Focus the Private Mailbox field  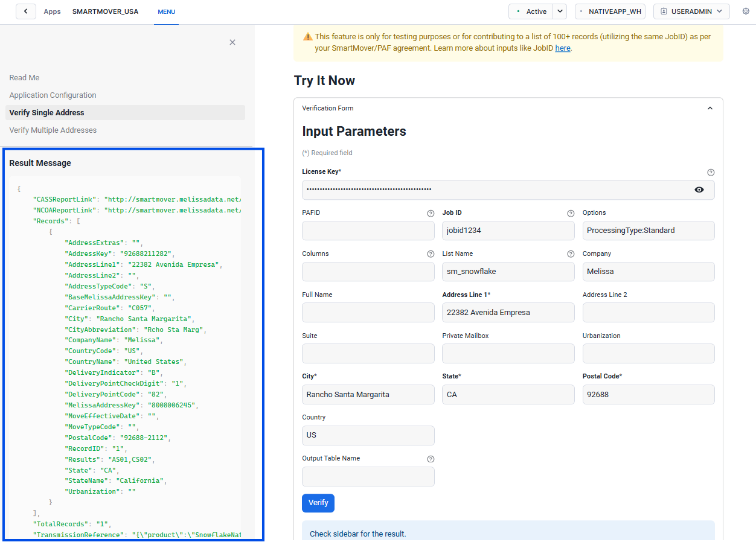pyautogui.click(x=508, y=354)
